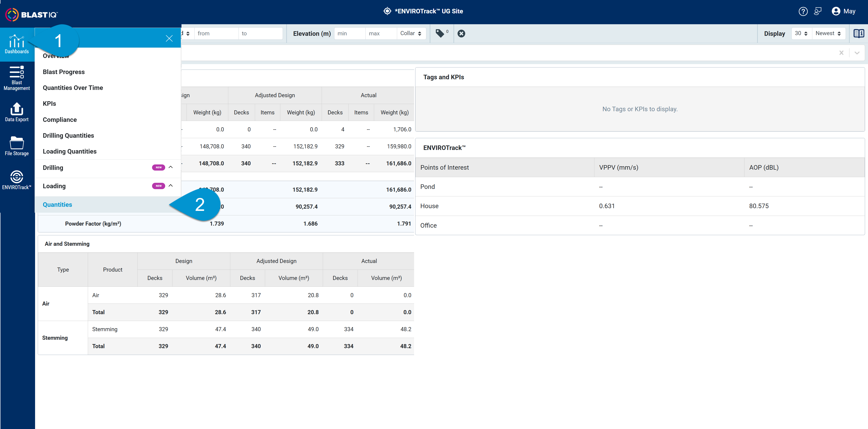The width and height of the screenshot is (868, 429).
Task: Expand the blast selection dropdown chevron
Action: (857, 53)
